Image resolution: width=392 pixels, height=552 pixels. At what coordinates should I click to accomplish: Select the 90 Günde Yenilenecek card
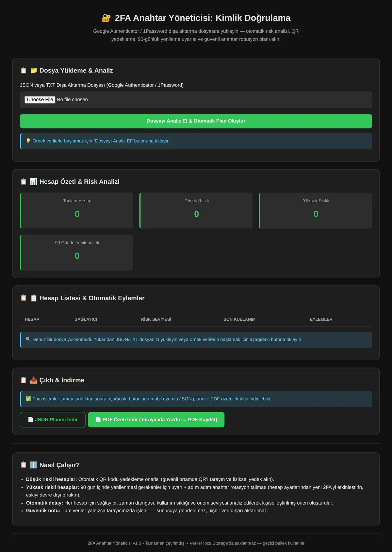pos(77,253)
